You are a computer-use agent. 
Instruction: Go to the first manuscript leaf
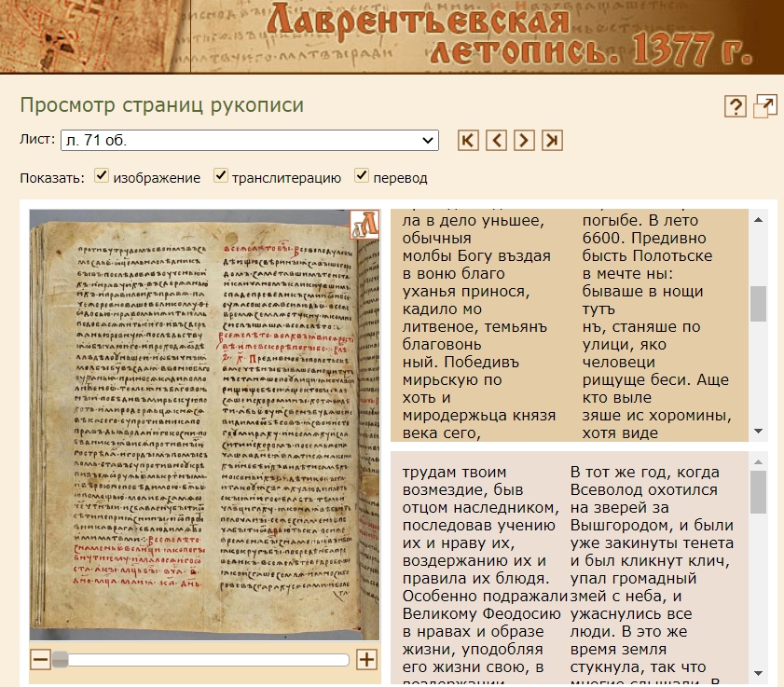tap(468, 140)
